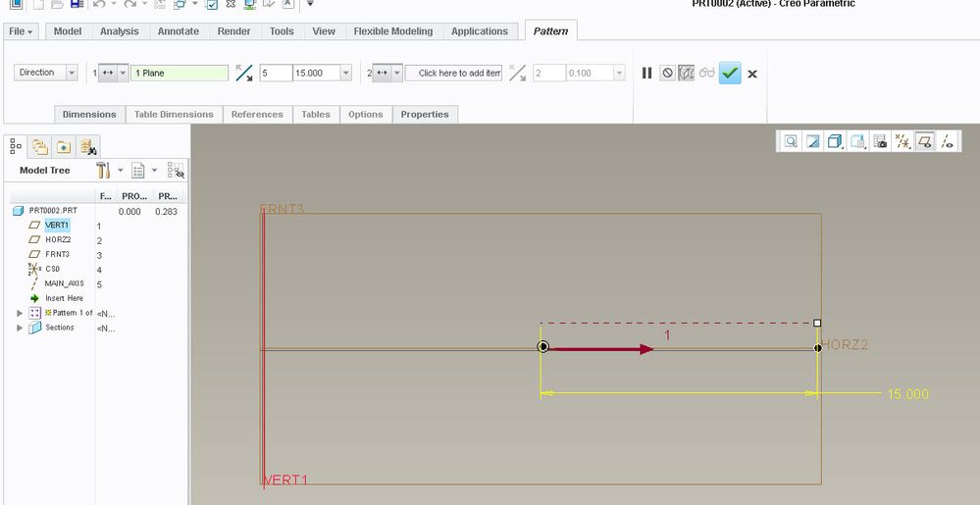Select the fourth navigator tab with binoculars icon

pos(88,147)
